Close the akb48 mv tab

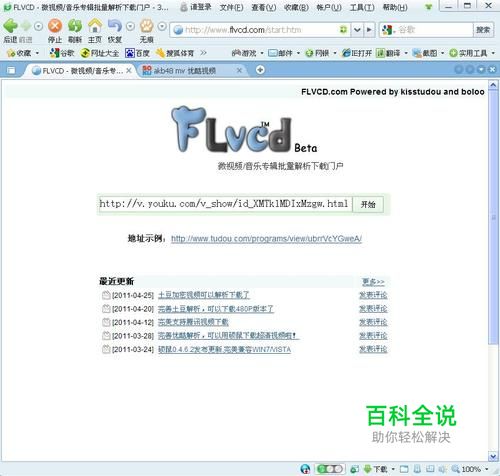point(239,71)
